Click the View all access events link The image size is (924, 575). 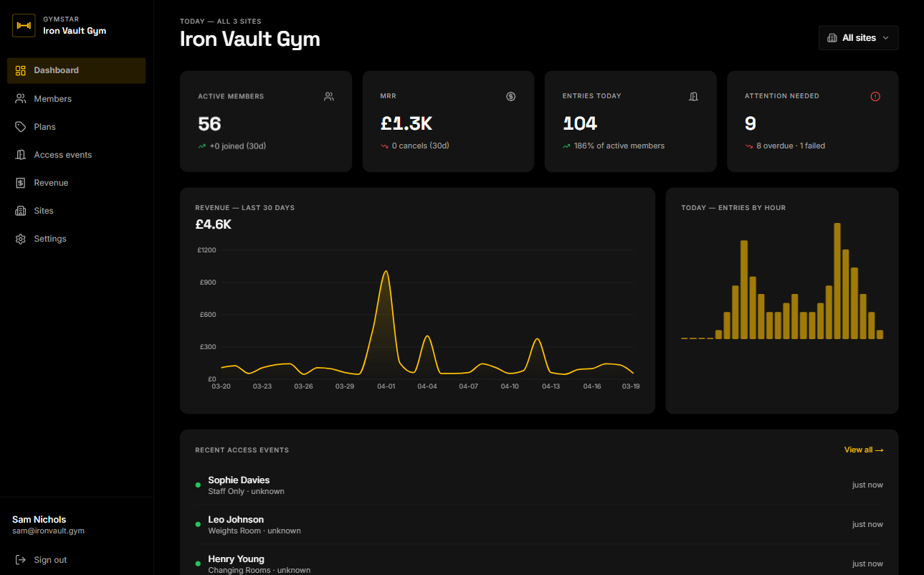pyautogui.click(x=863, y=450)
